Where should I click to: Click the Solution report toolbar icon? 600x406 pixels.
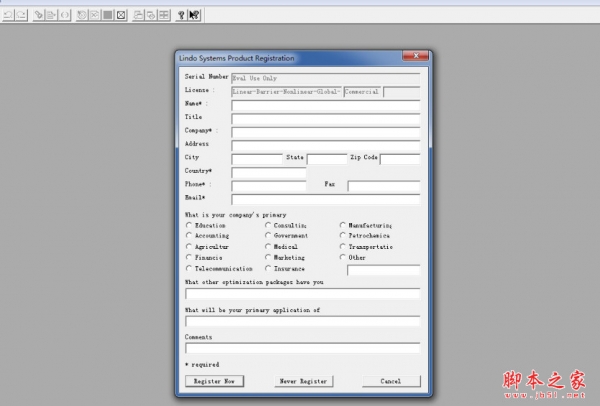click(x=95, y=15)
